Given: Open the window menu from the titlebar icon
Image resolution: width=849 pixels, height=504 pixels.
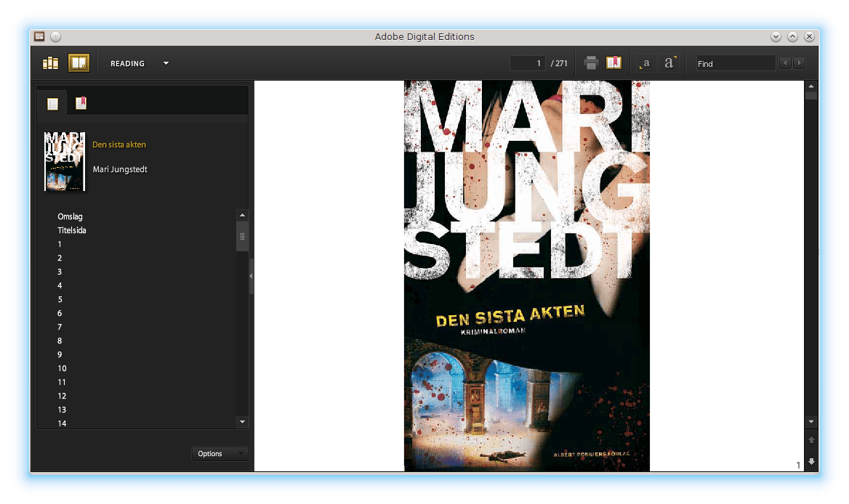Looking at the screenshot, I should point(39,36).
